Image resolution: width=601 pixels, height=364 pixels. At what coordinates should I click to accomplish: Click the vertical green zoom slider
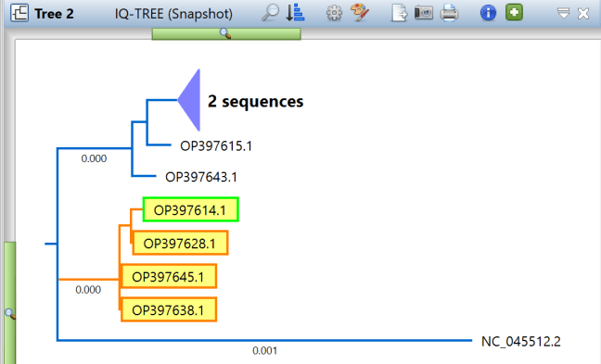10,302
